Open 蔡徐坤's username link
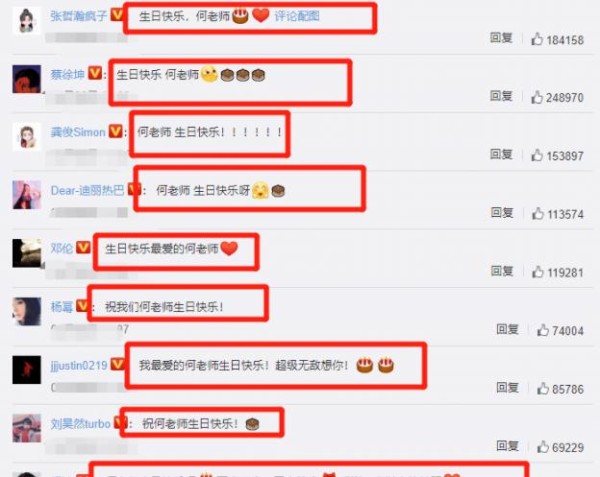The image size is (600, 477). pyautogui.click(x=67, y=74)
